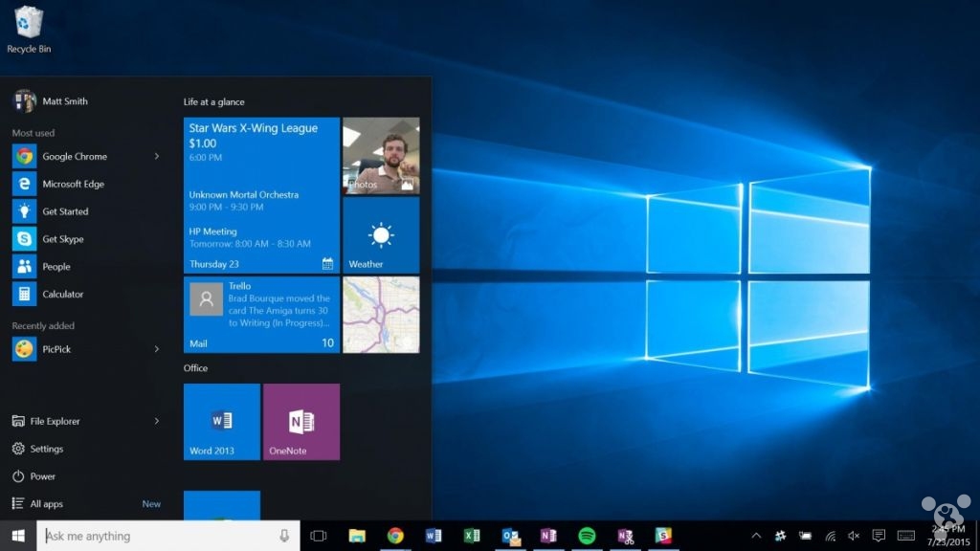Open Task View from taskbar

(x=318, y=536)
